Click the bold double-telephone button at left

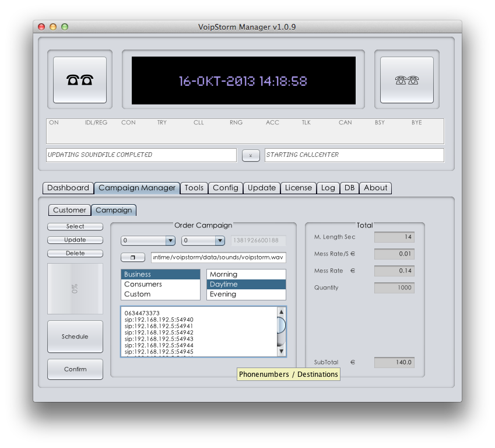pyautogui.click(x=80, y=80)
